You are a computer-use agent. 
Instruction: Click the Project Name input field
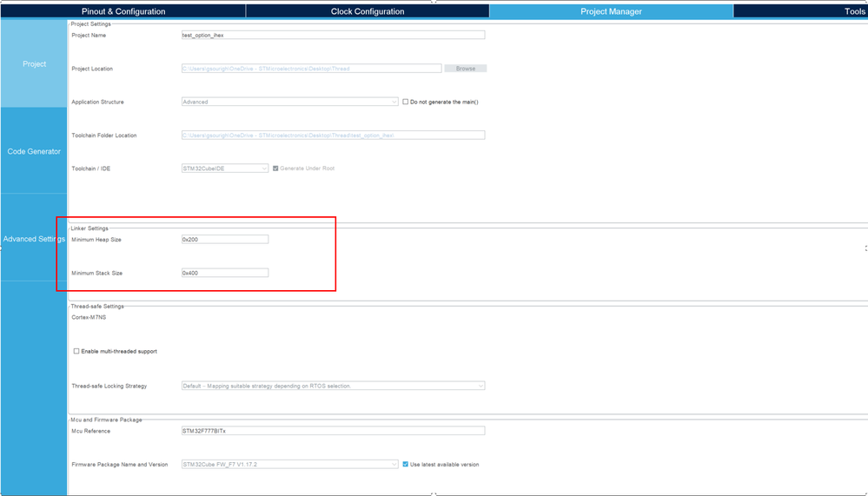tap(334, 35)
